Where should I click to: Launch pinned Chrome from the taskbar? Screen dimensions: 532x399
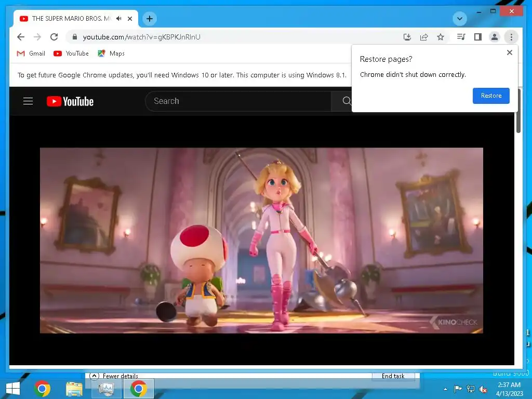pyautogui.click(x=42, y=389)
